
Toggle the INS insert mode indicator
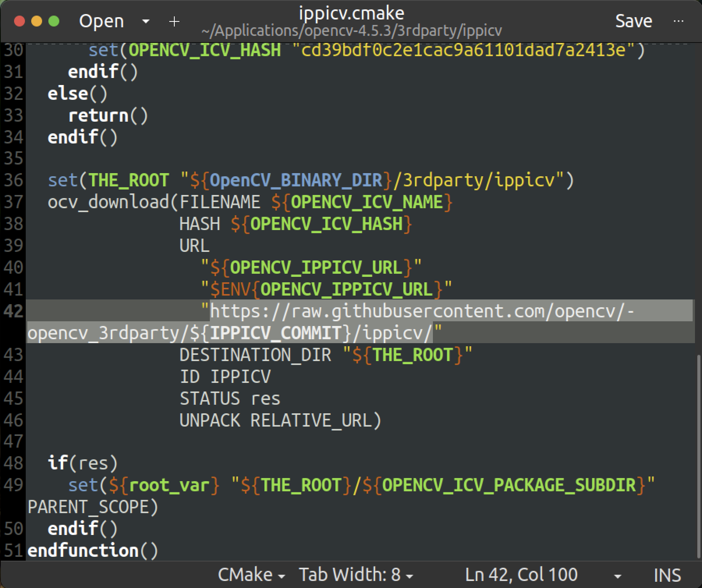(x=667, y=575)
